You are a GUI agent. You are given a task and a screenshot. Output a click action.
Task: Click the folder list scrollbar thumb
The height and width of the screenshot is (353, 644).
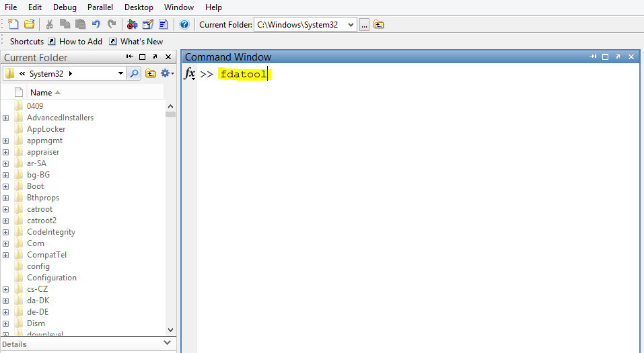tap(170, 114)
